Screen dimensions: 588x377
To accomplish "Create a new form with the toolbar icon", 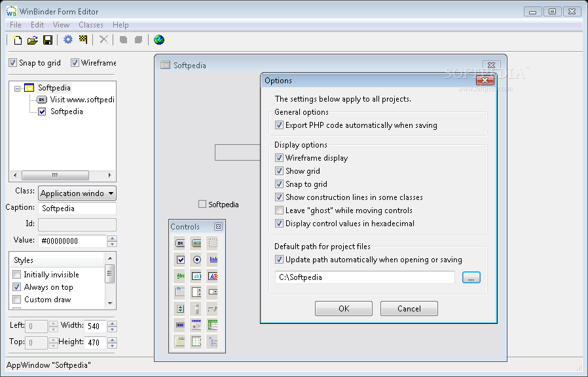I will (17, 40).
